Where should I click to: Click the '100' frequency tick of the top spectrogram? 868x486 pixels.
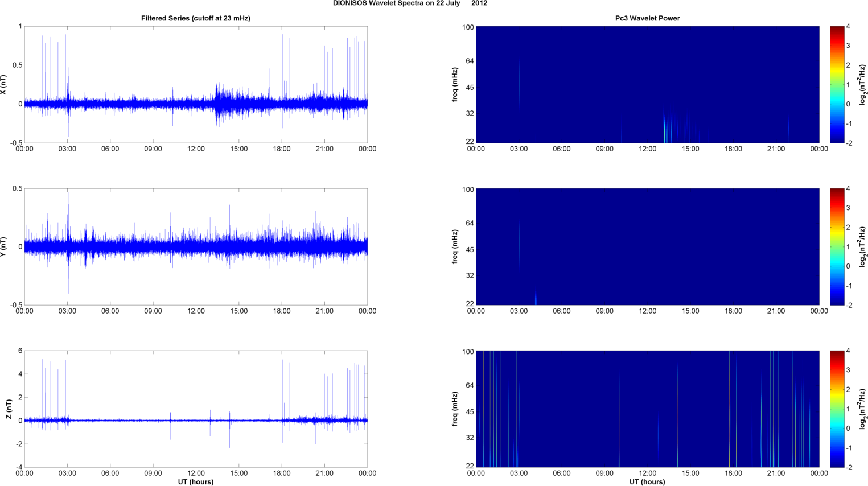point(468,27)
